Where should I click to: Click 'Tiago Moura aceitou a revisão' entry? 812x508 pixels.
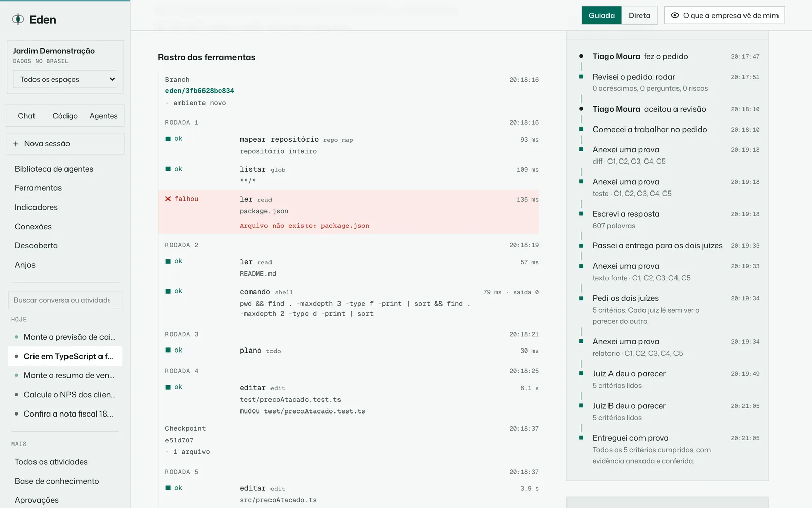650,109
